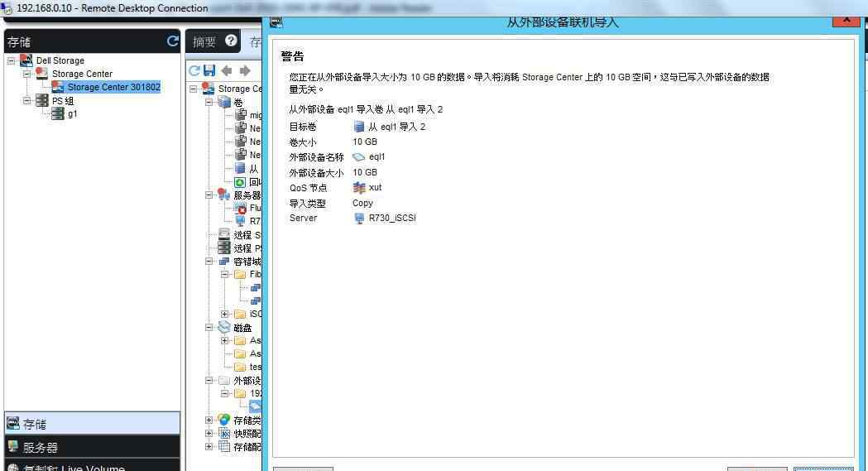Viewport: 868px width, 471px height.
Task: Click the Storage Center icon in middle tree
Action: pos(209,88)
